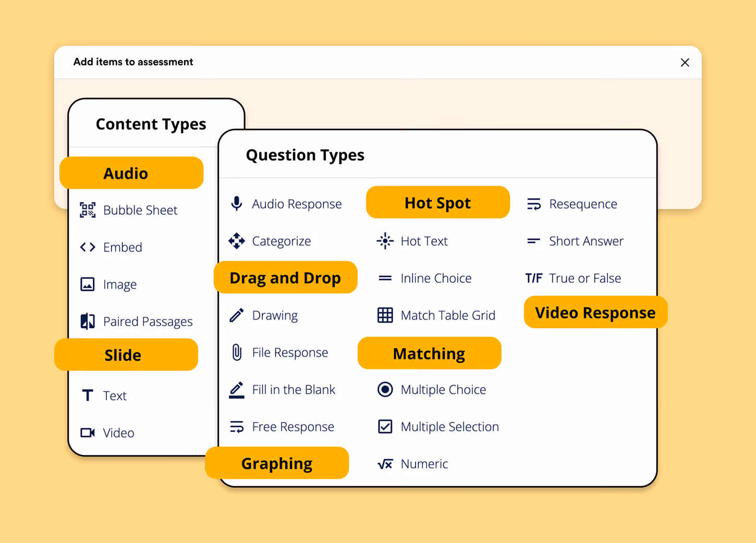Image resolution: width=756 pixels, height=543 pixels.
Task: Pick the Multiple Selection label
Action: (x=449, y=427)
